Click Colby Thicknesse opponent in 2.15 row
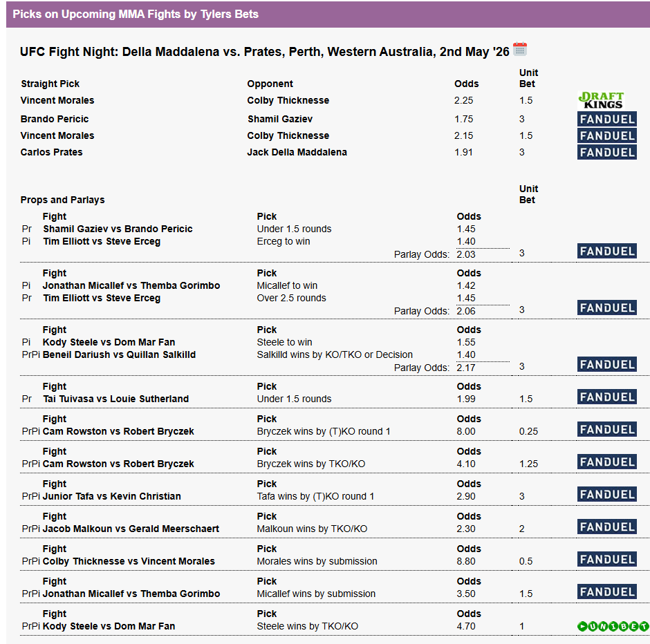650x644 pixels. point(288,135)
